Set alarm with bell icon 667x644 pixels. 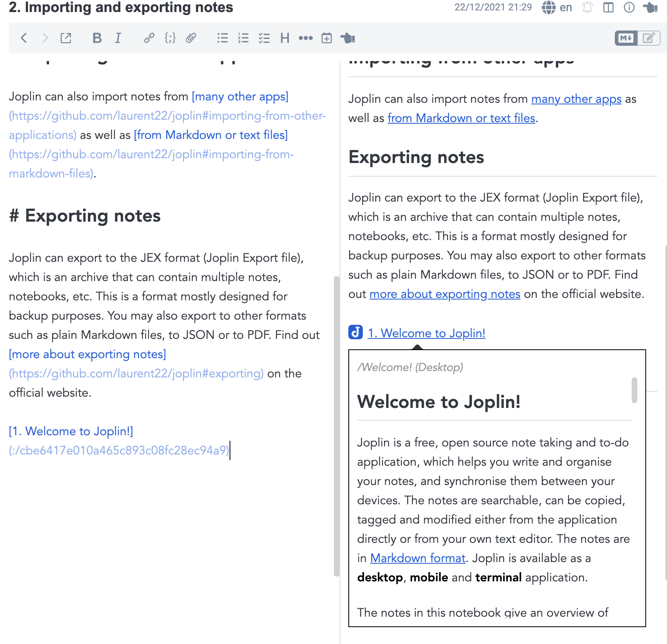click(588, 7)
